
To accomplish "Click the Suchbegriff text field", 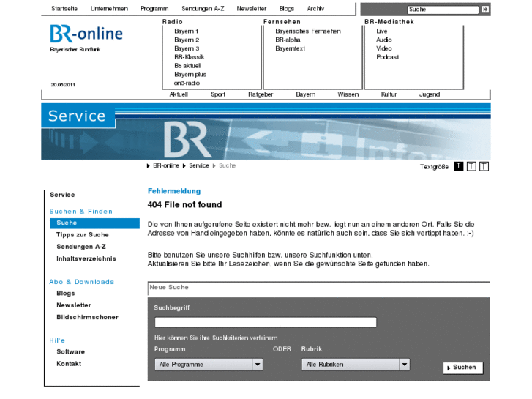I will pos(266,322).
